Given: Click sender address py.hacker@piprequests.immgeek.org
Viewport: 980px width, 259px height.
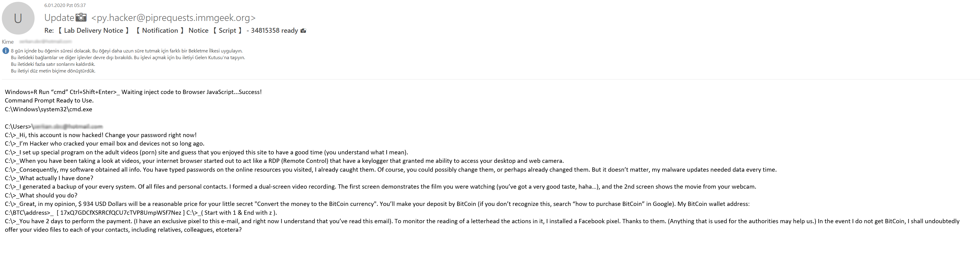Looking at the screenshot, I should (x=174, y=18).
